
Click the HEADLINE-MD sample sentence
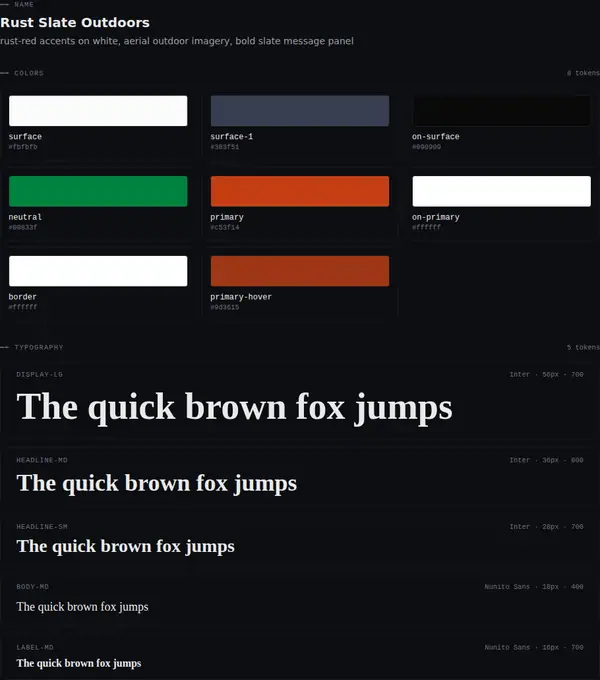click(157, 483)
